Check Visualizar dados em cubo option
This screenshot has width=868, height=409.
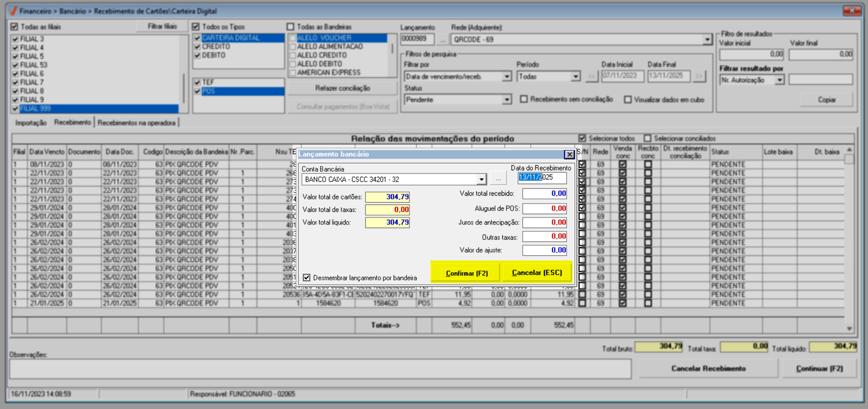pos(628,99)
